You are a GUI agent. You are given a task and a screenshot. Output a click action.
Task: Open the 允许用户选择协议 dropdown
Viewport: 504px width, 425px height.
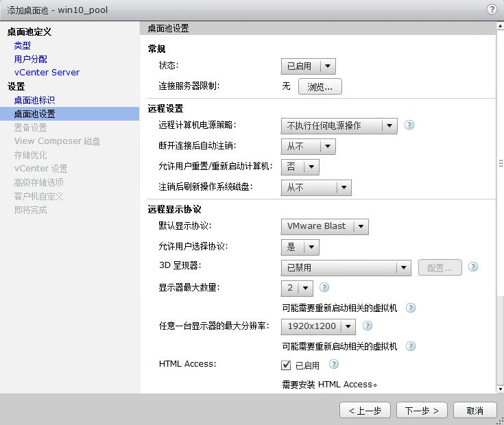[300, 247]
